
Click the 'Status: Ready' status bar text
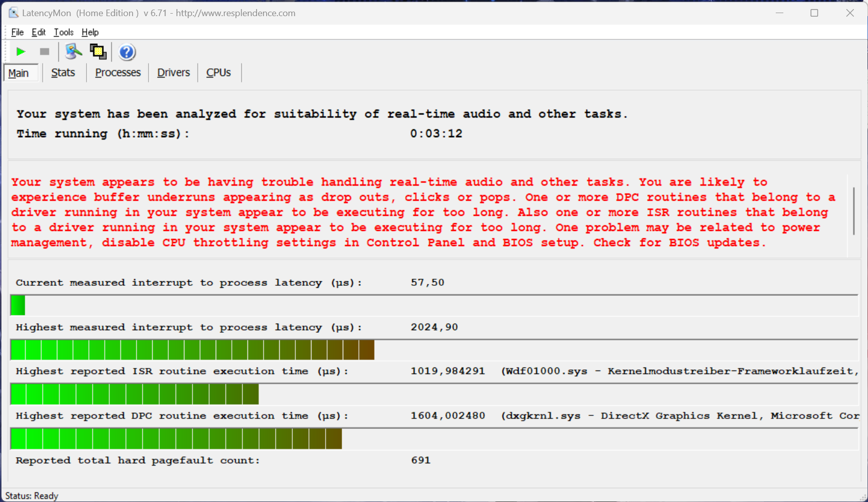(x=32, y=496)
